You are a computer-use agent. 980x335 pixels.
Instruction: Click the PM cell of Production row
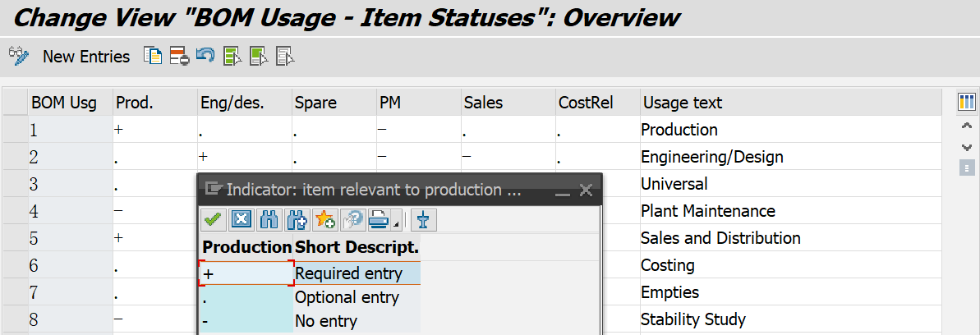(420, 130)
